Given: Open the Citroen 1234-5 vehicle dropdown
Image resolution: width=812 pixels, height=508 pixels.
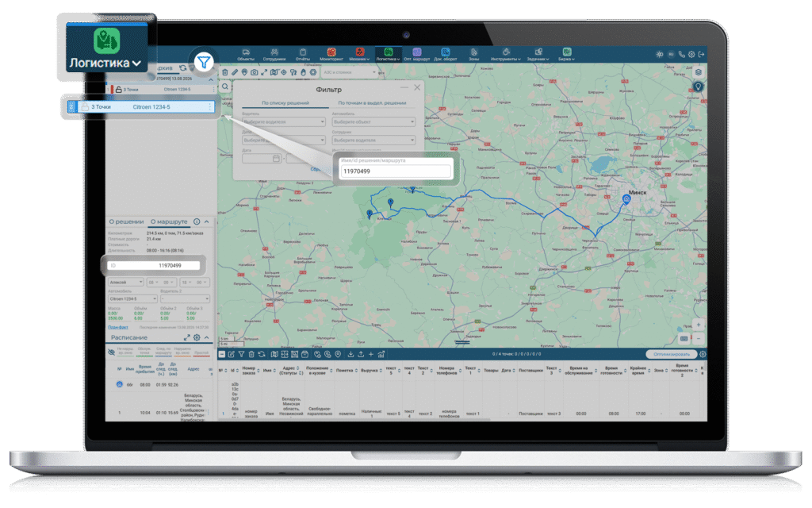Looking at the screenshot, I should (x=132, y=299).
